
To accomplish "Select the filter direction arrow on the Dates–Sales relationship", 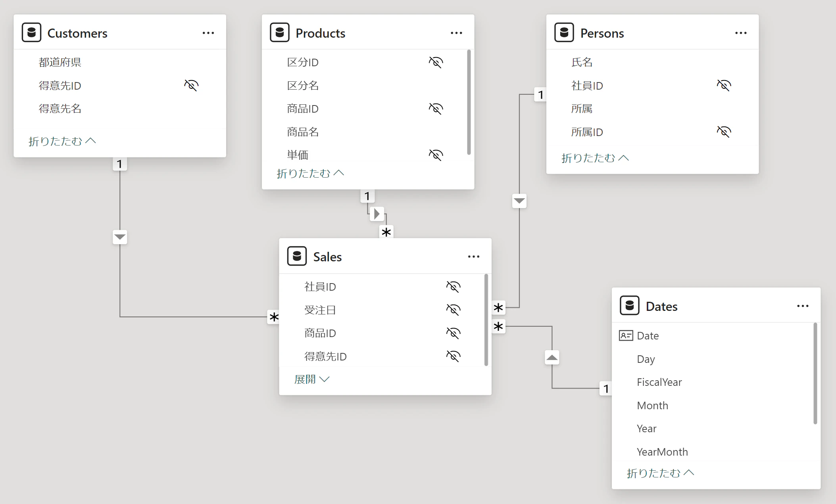I will tap(552, 358).
